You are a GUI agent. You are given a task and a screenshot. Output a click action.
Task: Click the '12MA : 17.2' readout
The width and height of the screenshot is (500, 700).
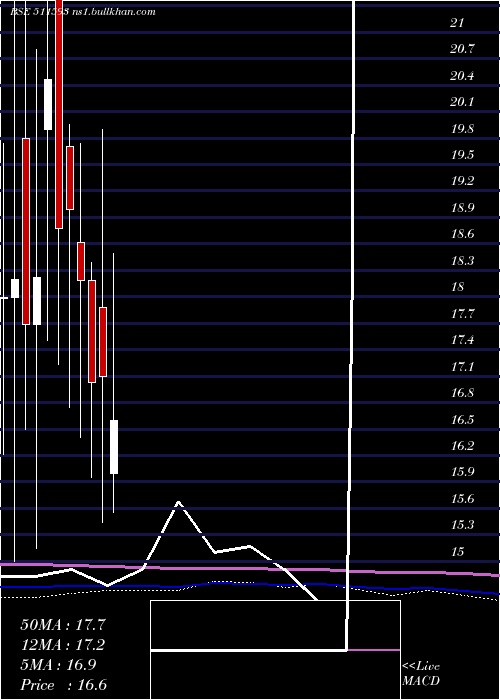[x=63, y=645]
